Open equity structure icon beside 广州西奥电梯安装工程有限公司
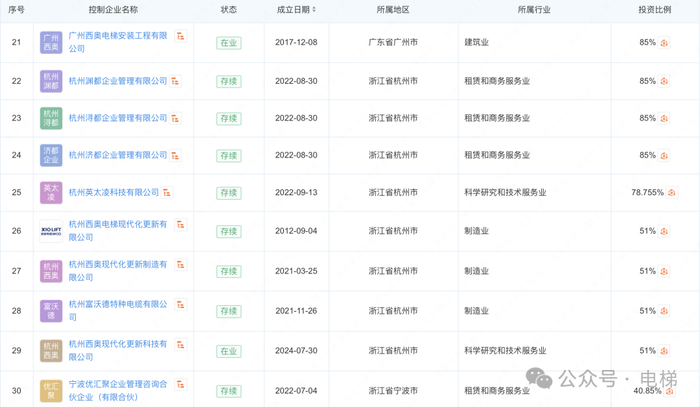Viewport: 700px width, 407px height. [181, 36]
